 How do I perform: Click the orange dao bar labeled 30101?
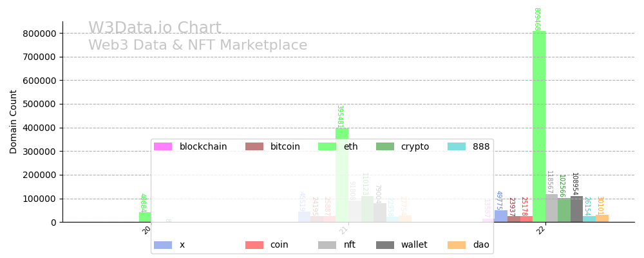(x=601, y=218)
